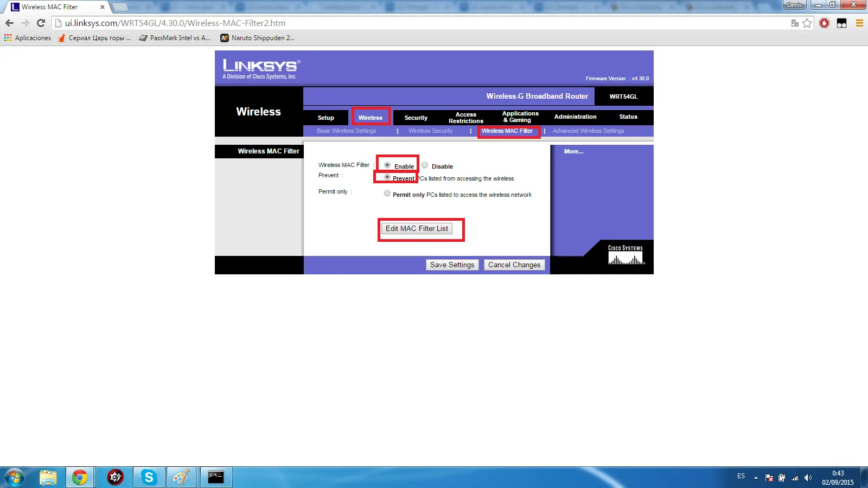Open the Security tab
868x488 pixels.
pyautogui.click(x=416, y=118)
